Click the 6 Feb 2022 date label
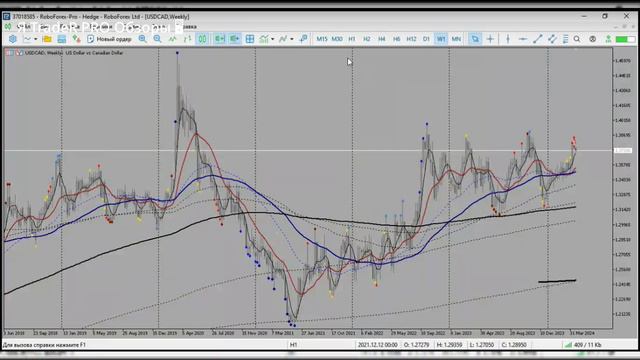 point(372,333)
